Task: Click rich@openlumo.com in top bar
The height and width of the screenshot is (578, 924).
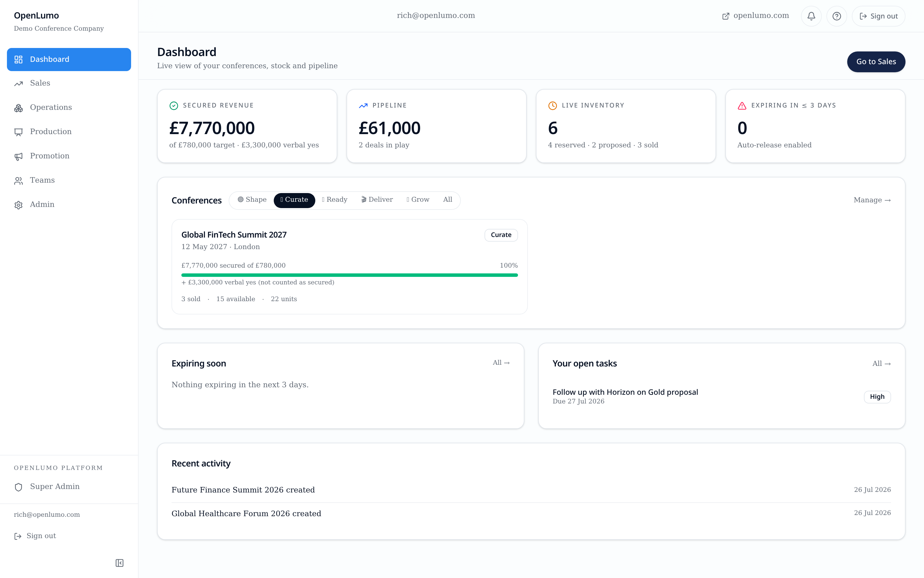Action: (x=436, y=16)
